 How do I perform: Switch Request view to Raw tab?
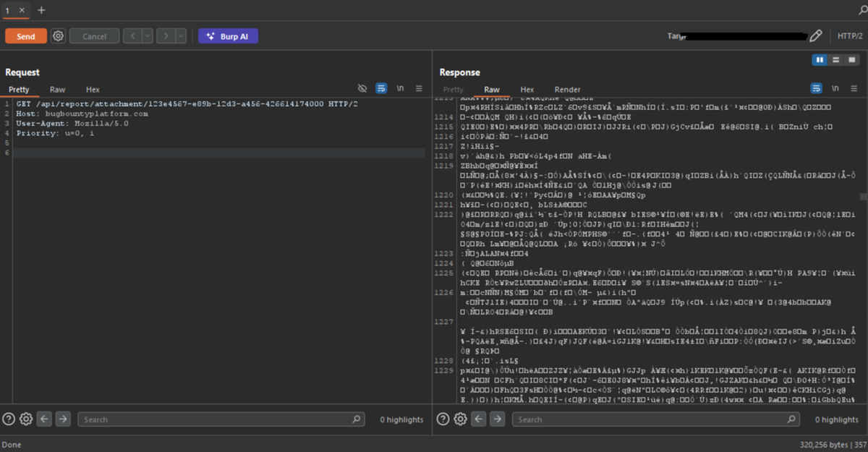click(x=57, y=90)
